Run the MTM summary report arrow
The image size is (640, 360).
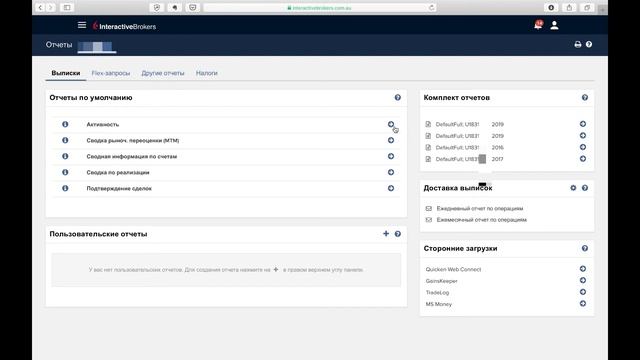(x=391, y=140)
